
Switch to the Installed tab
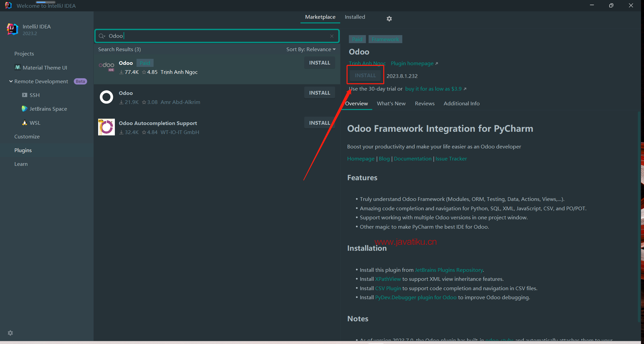click(355, 17)
